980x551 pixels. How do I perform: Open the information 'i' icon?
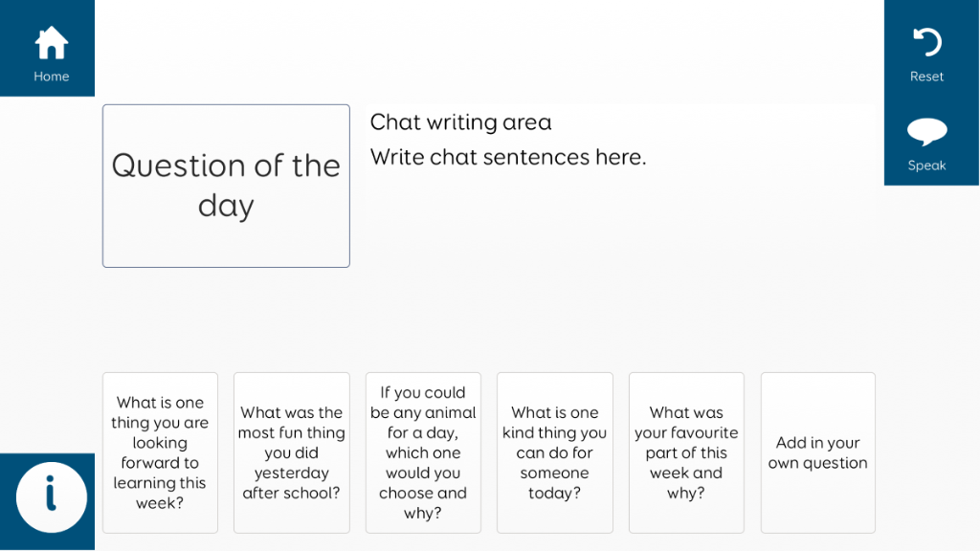click(51, 497)
